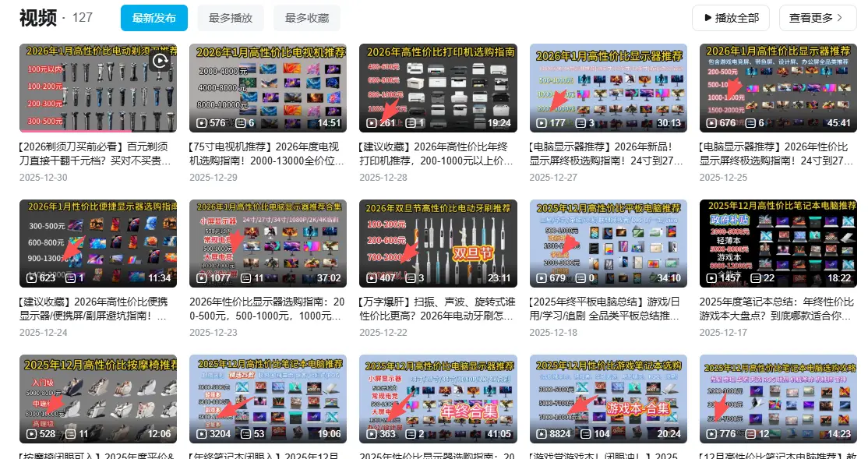
Task: Open the 2025年12月高性价比平板电脑推荐 thumbnail
Action: tap(608, 243)
